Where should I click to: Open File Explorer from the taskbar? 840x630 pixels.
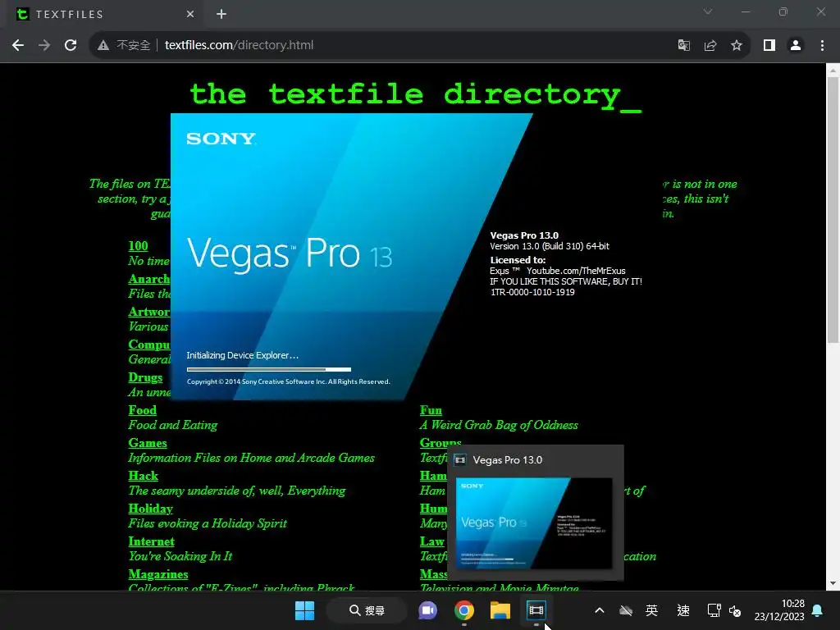[500, 610]
